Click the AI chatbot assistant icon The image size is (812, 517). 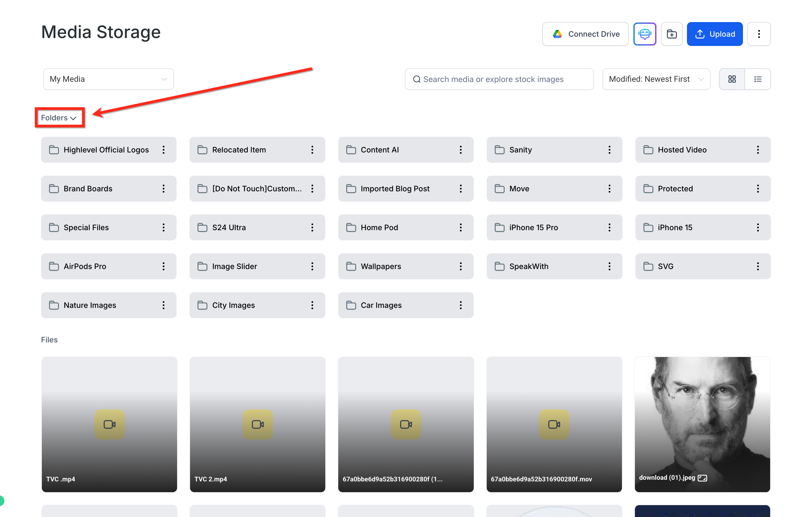pos(644,34)
